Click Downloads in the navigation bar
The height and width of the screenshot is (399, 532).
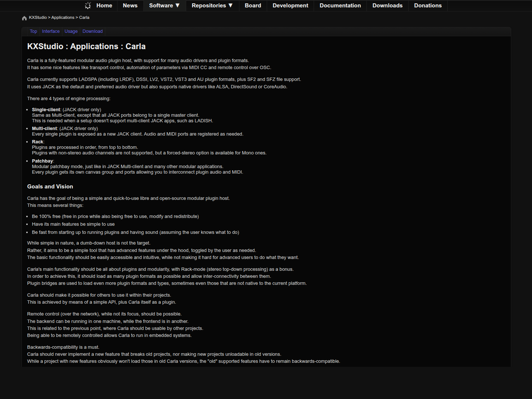tap(388, 6)
